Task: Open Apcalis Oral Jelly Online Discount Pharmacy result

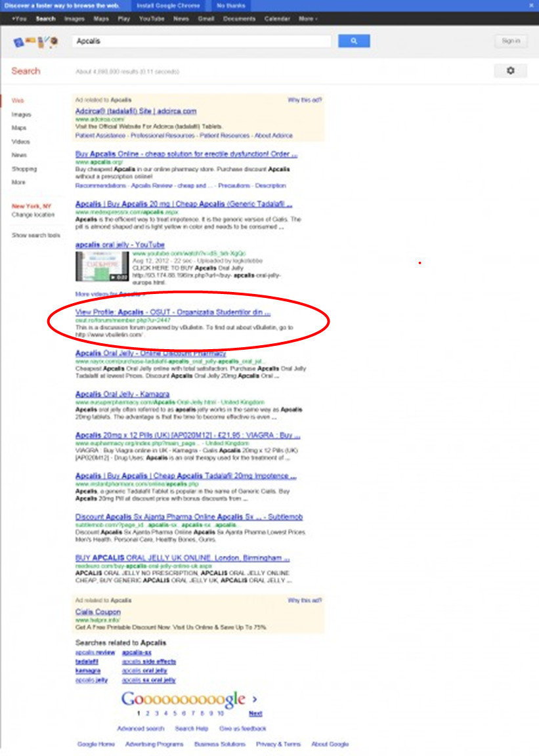Action: pyautogui.click(x=150, y=354)
